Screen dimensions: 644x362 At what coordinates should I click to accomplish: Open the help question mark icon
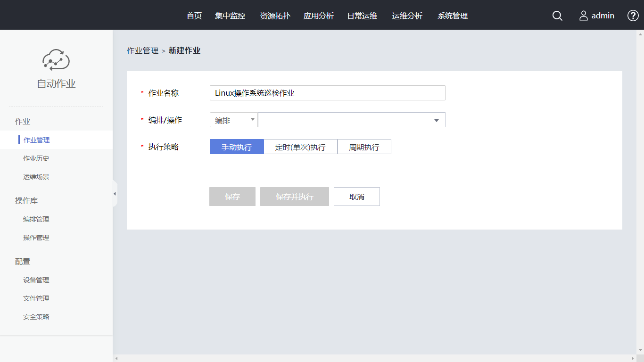coord(633,16)
